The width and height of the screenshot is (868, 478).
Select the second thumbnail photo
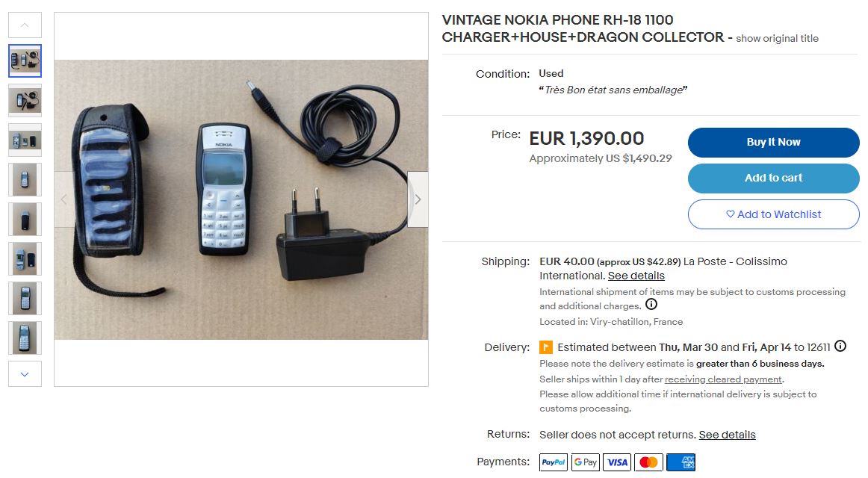25,100
